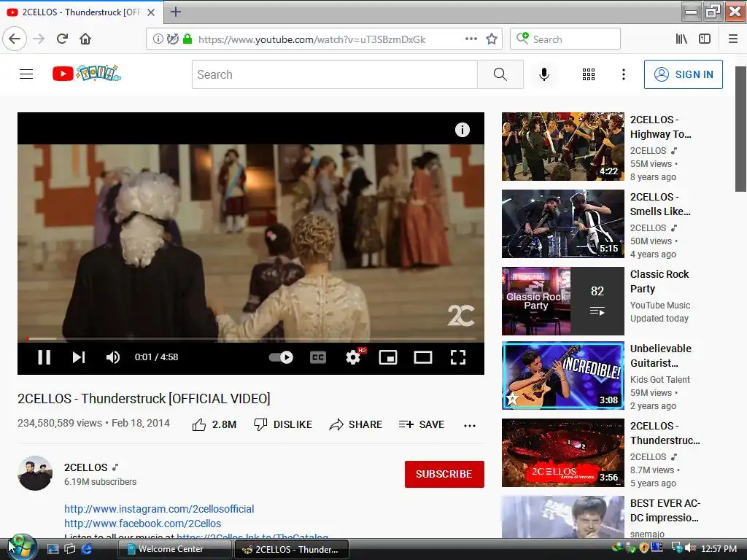747x560 pixels.
Task: Open more actions ellipsis below video
Action: point(470,426)
